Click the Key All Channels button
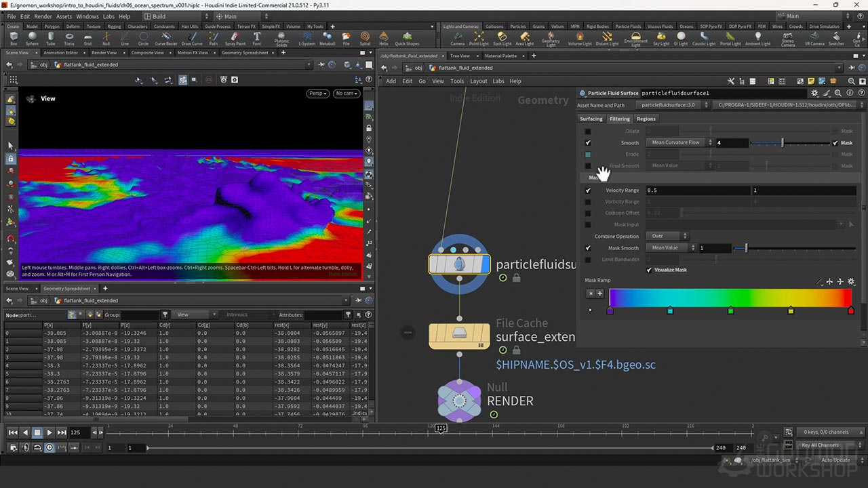 [x=821, y=445]
